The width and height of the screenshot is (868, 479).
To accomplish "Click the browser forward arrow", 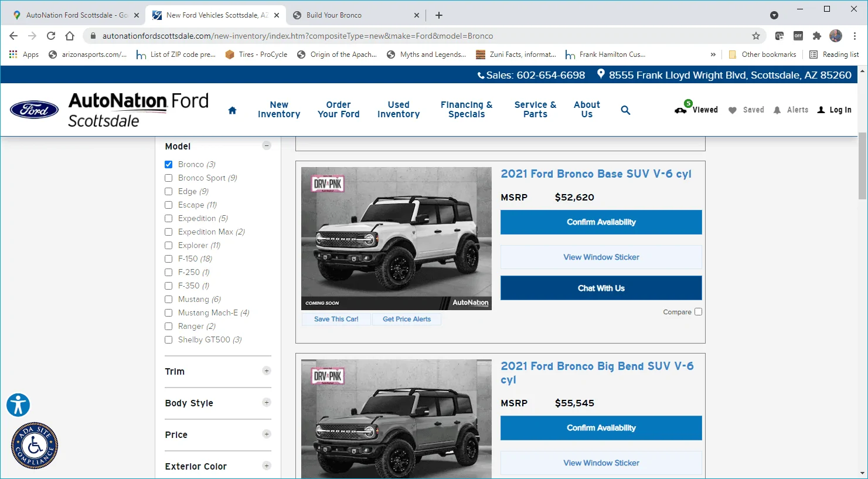I will point(32,36).
